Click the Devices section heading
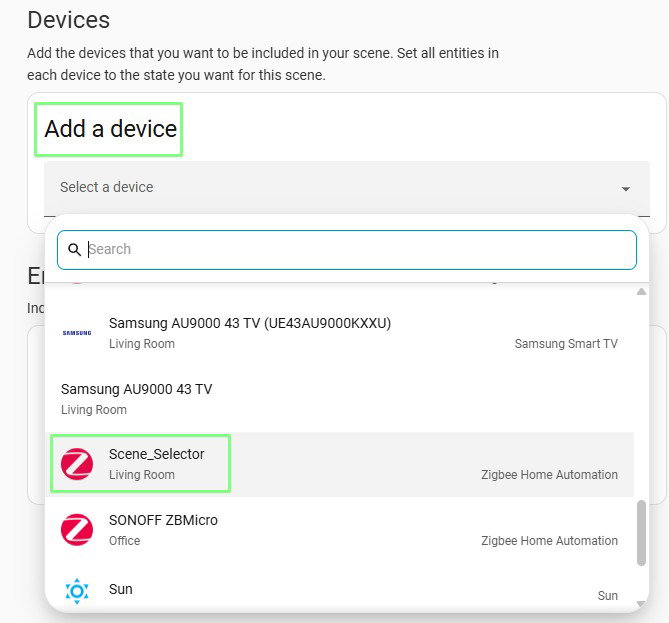Viewport: 669px width, 623px height. point(69,20)
